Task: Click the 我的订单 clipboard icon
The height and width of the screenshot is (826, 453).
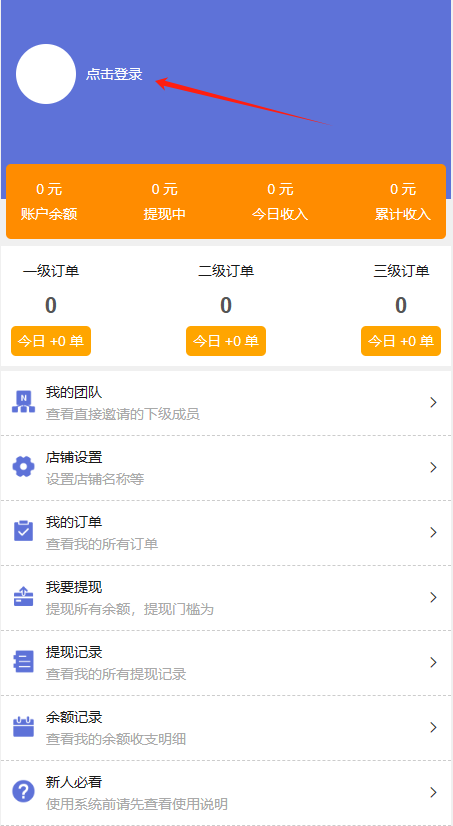Action: 23,532
